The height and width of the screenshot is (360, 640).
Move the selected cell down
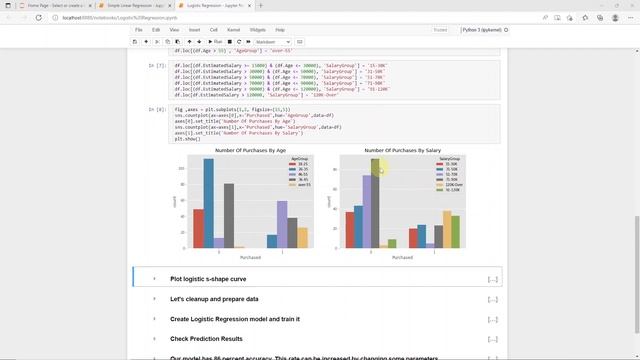(199, 42)
